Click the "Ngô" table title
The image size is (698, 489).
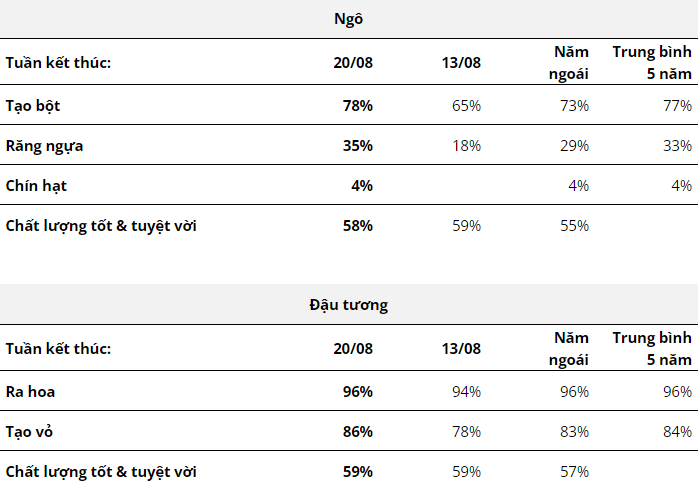(349, 19)
